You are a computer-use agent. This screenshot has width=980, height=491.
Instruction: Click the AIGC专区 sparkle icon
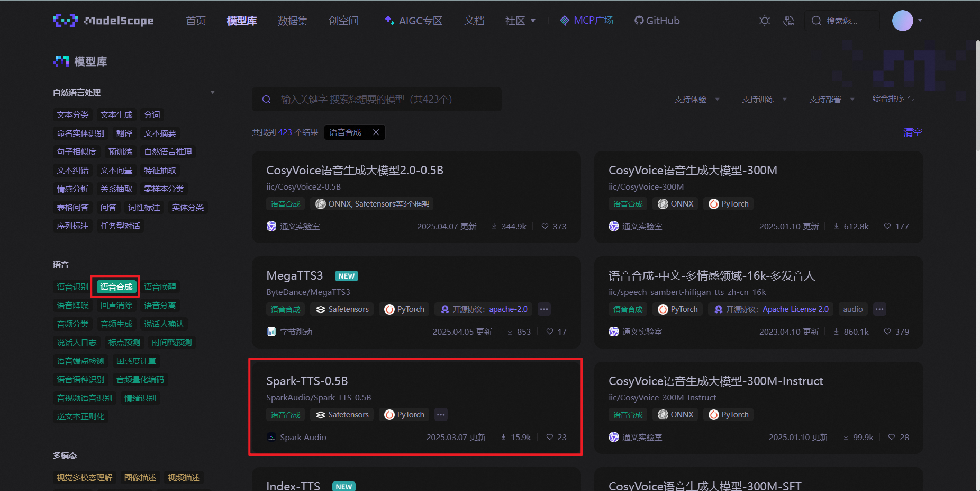coord(389,20)
